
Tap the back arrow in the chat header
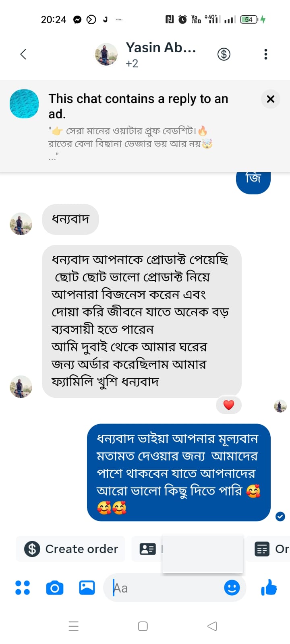point(23,54)
